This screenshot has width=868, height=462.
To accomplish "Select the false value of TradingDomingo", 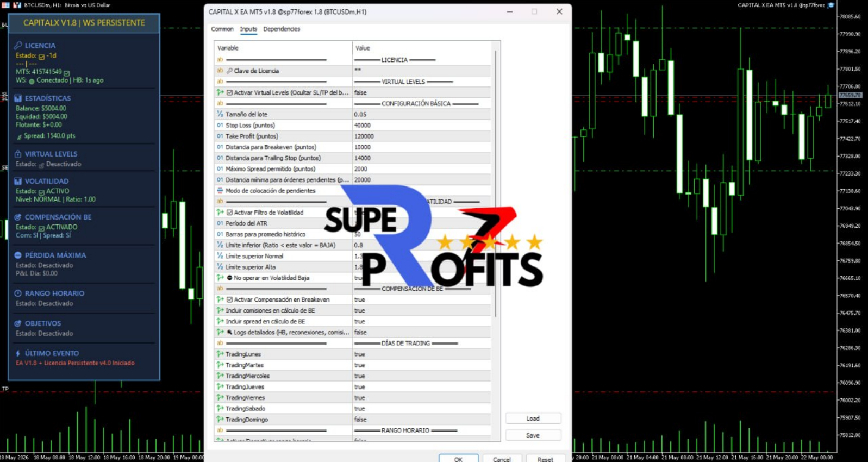I will click(422, 419).
